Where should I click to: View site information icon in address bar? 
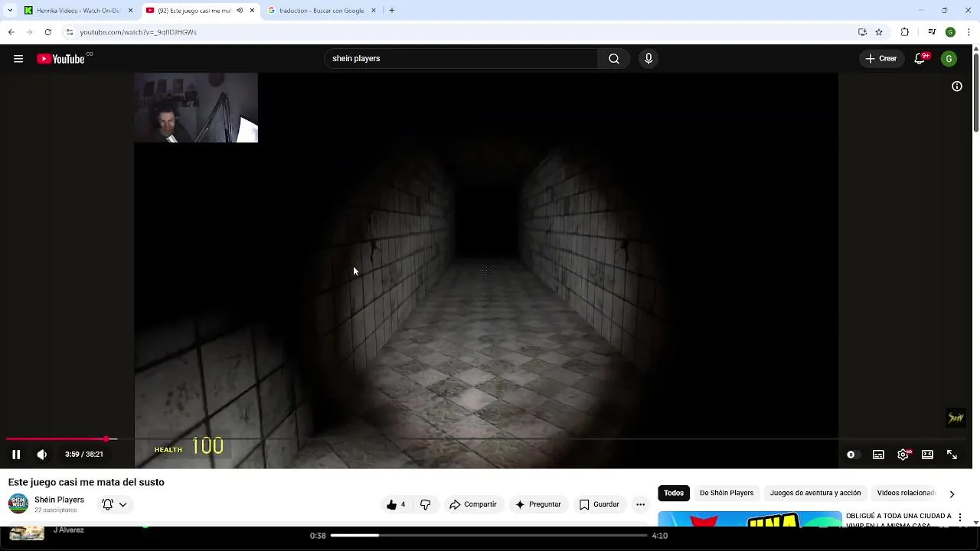tap(70, 32)
